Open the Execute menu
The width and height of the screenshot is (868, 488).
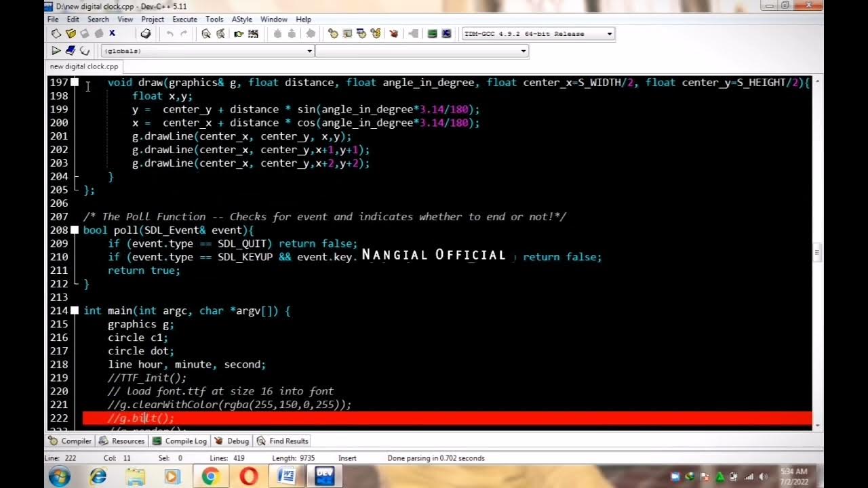coord(184,19)
